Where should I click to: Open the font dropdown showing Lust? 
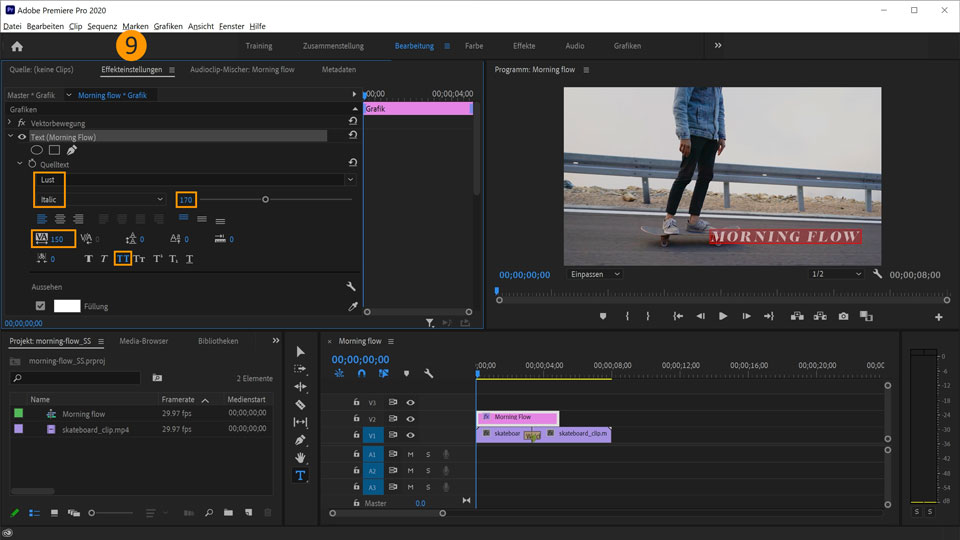pos(195,180)
